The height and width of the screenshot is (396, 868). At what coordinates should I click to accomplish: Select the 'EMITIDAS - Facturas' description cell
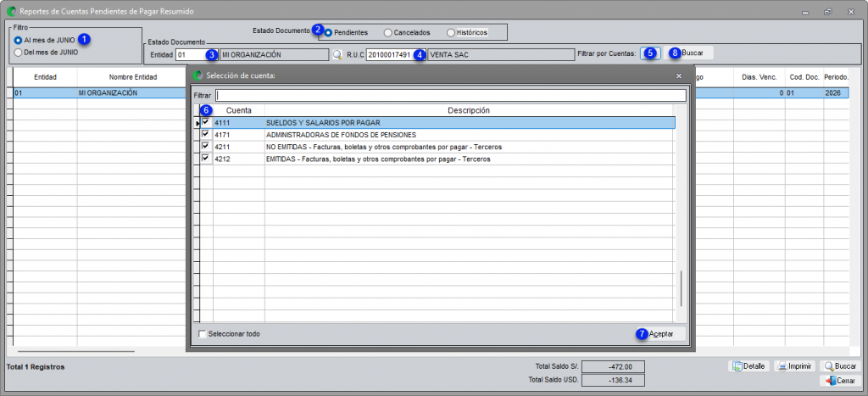pyautogui.click(x=468, y=159)
